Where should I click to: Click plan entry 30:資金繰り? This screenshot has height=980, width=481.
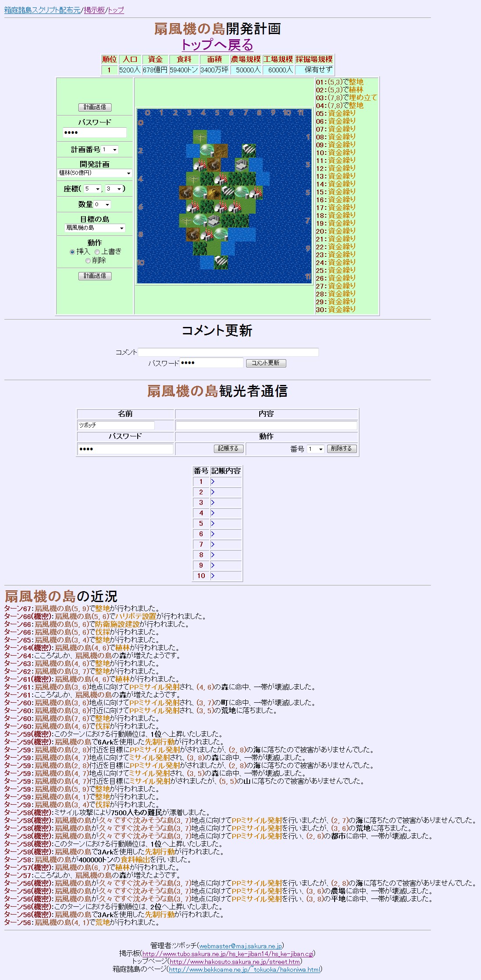point(336,310)
